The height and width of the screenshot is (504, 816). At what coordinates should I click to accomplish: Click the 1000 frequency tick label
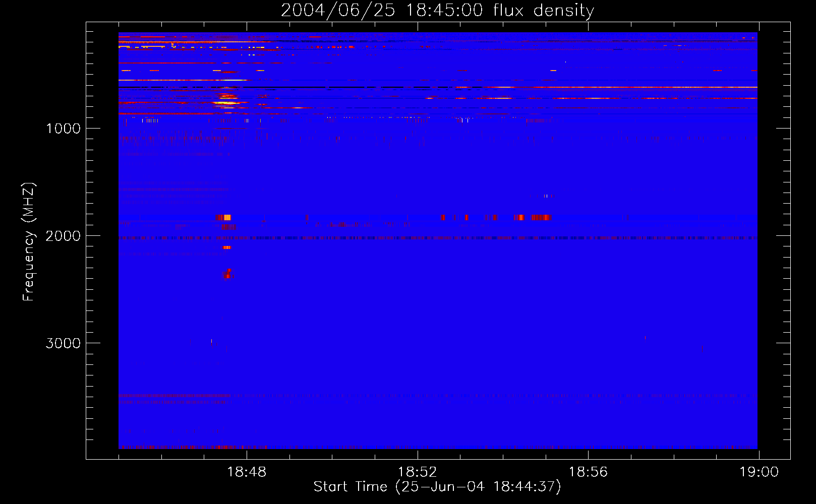[63, 129]
